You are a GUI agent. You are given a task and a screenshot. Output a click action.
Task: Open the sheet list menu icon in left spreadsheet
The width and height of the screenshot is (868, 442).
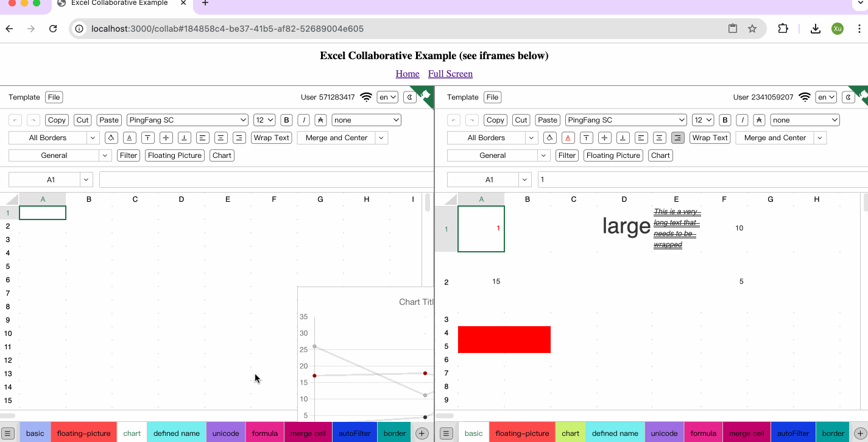tap(8, 433)
